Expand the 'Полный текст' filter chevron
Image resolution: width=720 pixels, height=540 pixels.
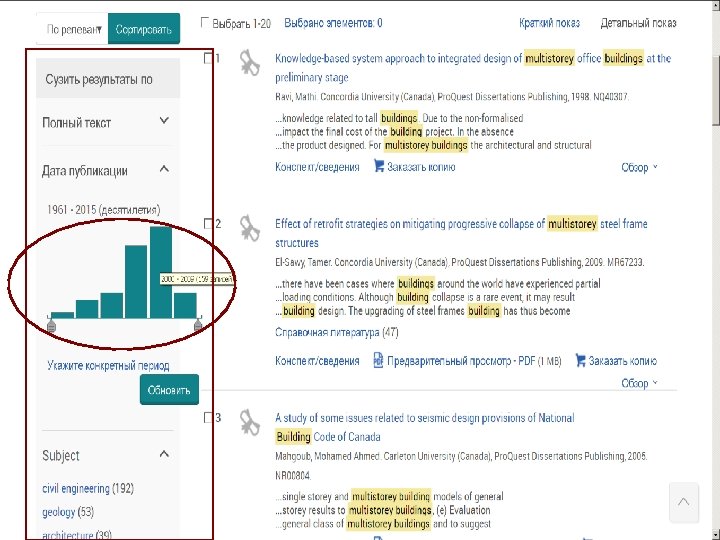click(x=164, y=121)
